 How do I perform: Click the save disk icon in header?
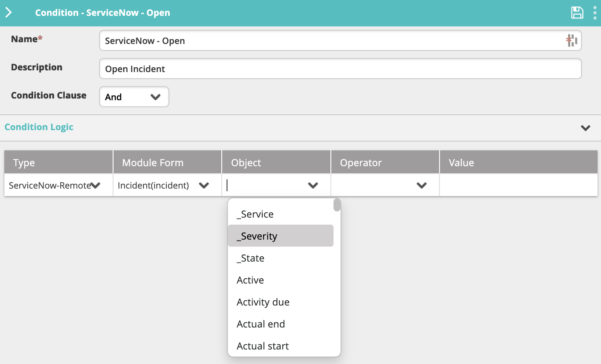point(577,13)
